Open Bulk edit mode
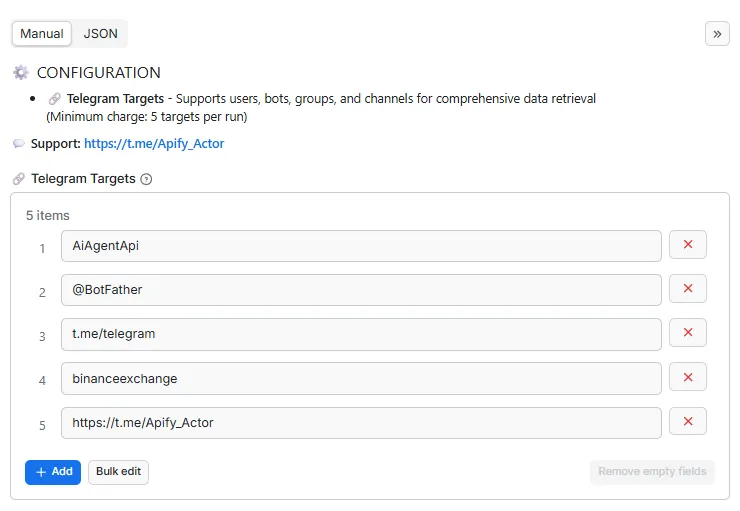740x511 pixels. tap(118, 472)
